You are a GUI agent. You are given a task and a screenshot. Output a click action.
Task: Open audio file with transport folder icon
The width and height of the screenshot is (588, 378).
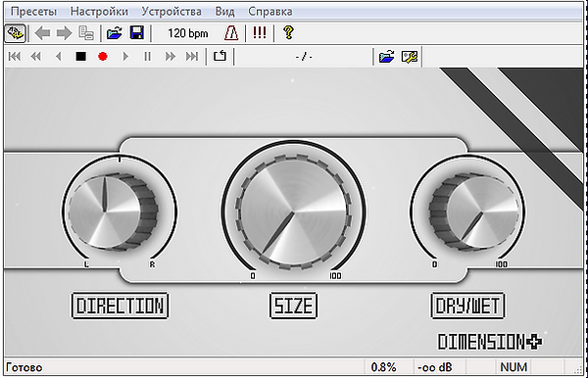click(x=387, y=57)
